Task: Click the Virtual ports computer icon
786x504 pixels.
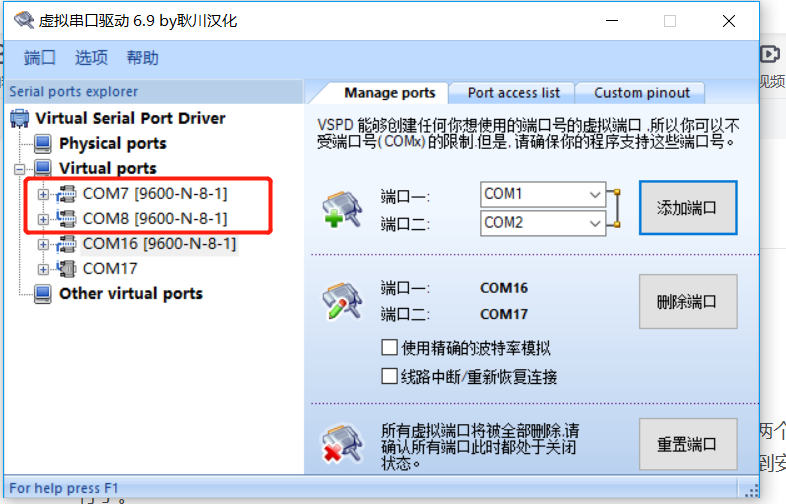Action: pyautogui.click(x=43, y=168)
